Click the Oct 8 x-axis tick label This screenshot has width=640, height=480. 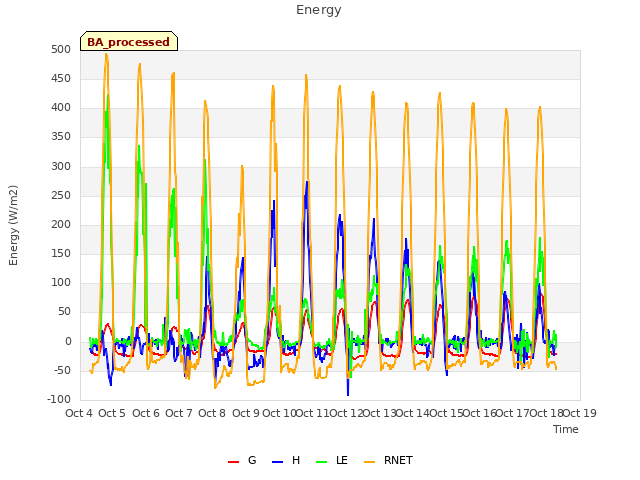pyautogui.click(x=212, y=413)
